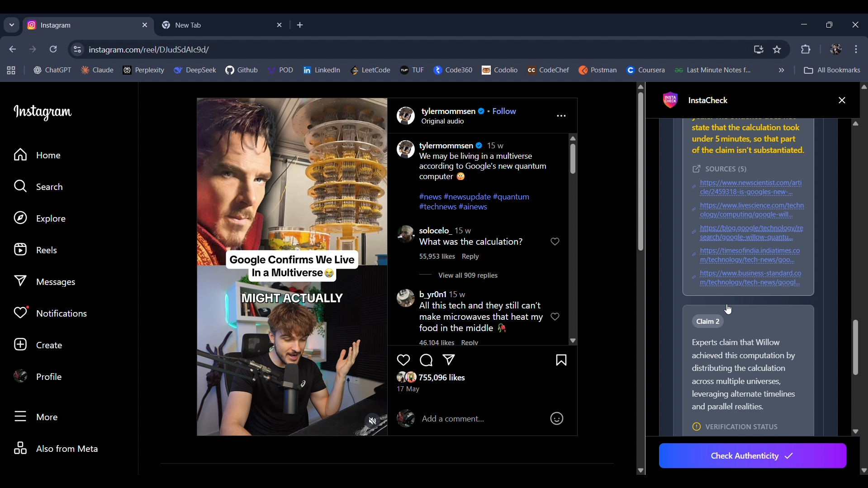Image resolution: width=868 pixels, height=488 pixels.
Task: Close the Instagram browser tab
Action: pos(145,25)
